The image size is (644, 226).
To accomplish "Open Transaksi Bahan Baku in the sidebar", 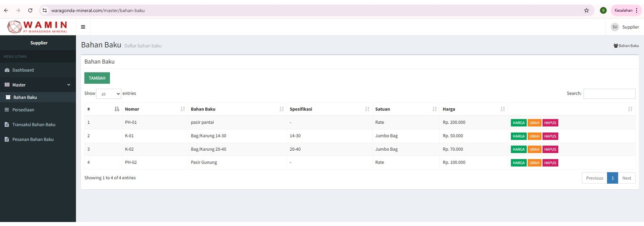I will coord(38,125).
